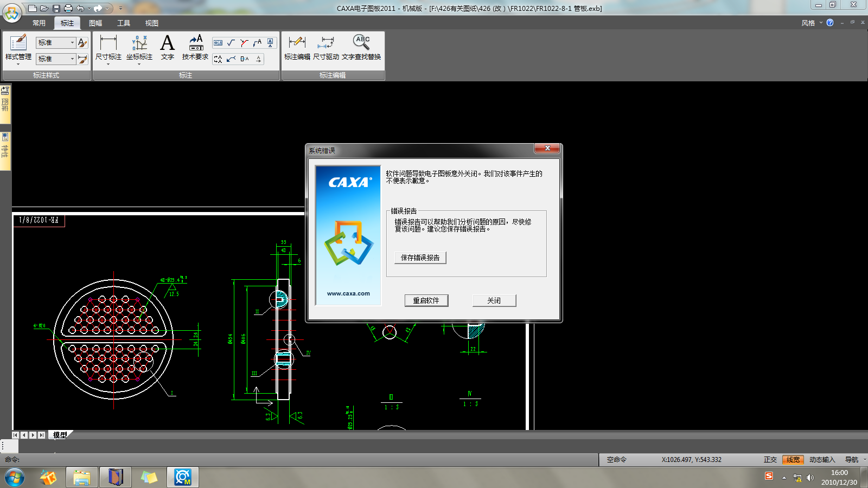Save the drawing with the floppy disk icon
The width and height of the screenshot is (868, 488).
[x=56, y=8]
